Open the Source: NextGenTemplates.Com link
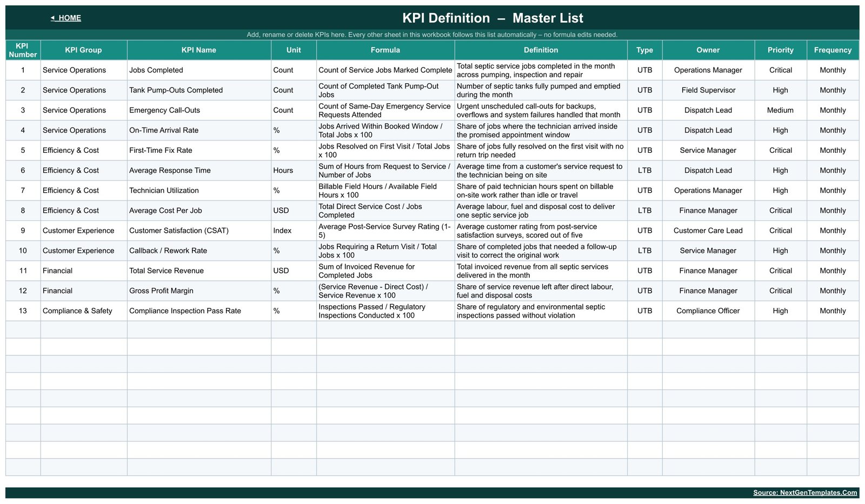 804,493
